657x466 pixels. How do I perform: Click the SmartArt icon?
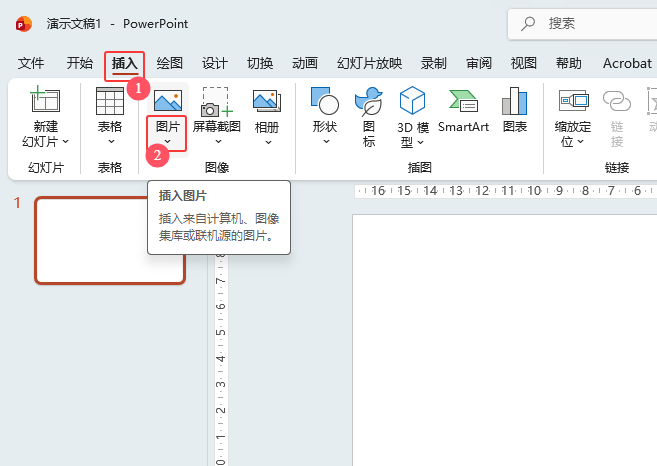click(463, 101)
